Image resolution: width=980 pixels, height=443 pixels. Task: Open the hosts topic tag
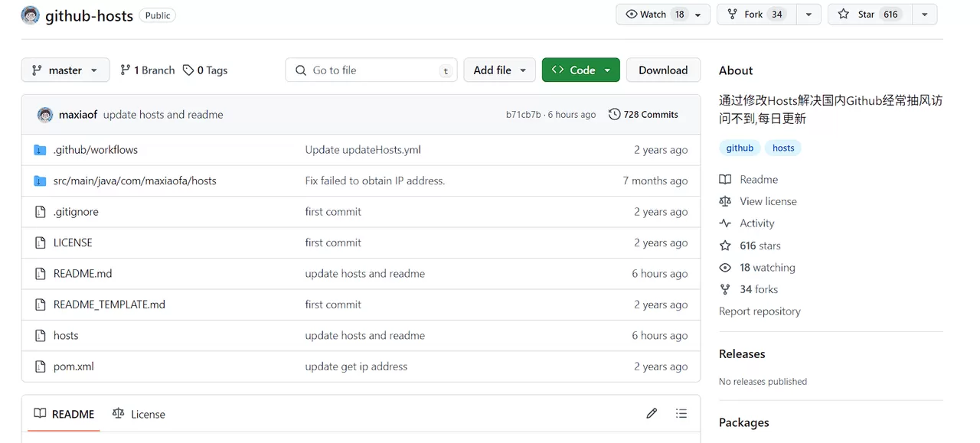(782, 148)
